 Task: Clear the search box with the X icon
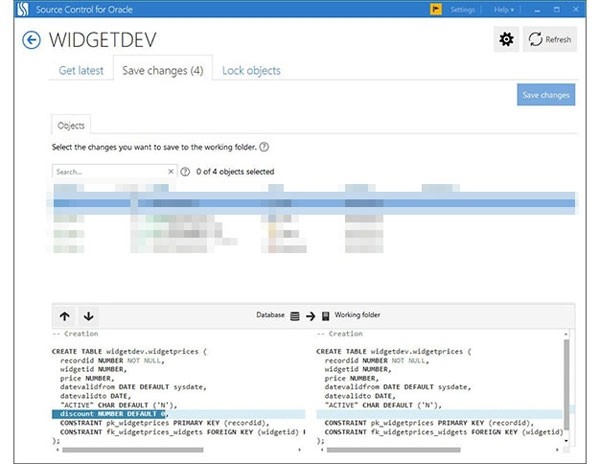[x=170, y=172]
